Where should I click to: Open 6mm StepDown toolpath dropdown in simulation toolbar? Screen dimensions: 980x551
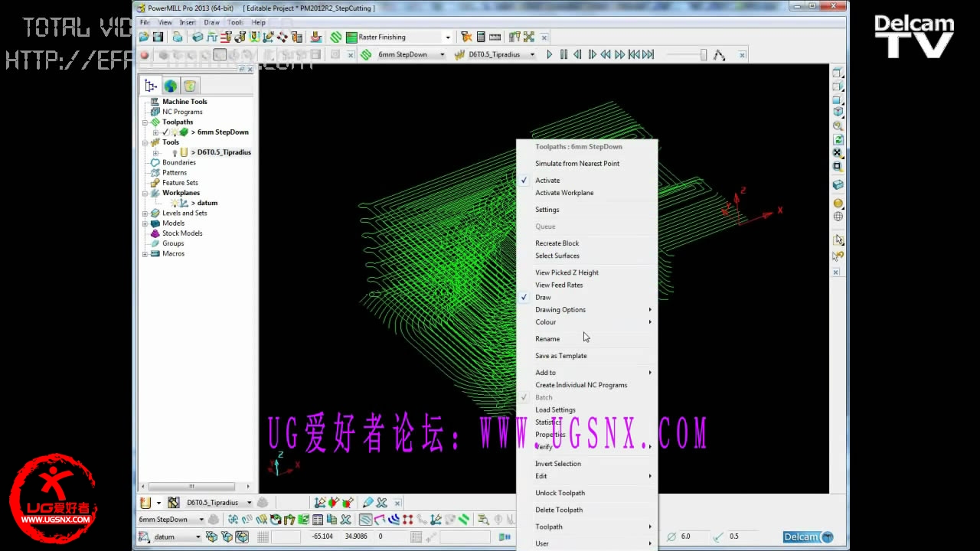[x=442, y=55]
